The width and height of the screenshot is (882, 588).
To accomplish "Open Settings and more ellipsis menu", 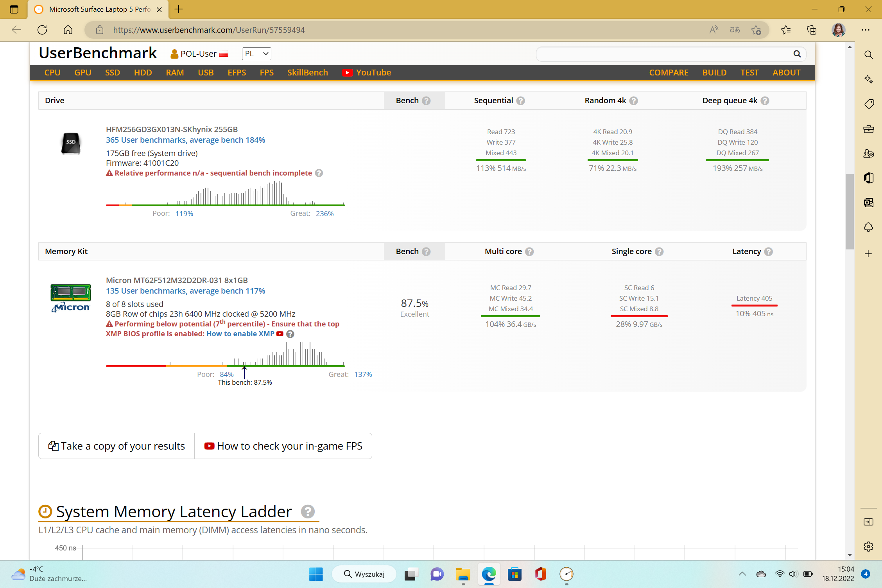I will click(x=866, y=30).
